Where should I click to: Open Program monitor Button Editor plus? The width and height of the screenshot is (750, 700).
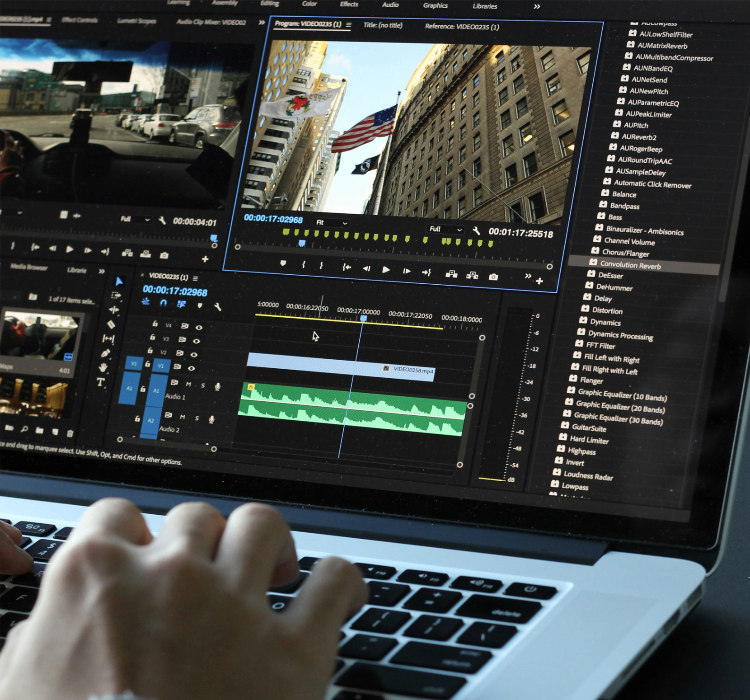point(539,281)
